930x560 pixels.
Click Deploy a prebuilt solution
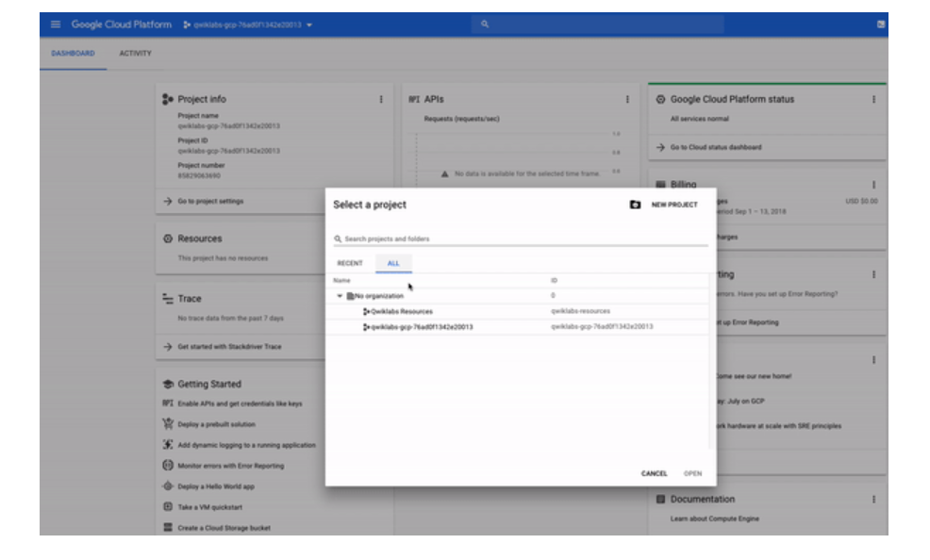[x=217, y=424]
